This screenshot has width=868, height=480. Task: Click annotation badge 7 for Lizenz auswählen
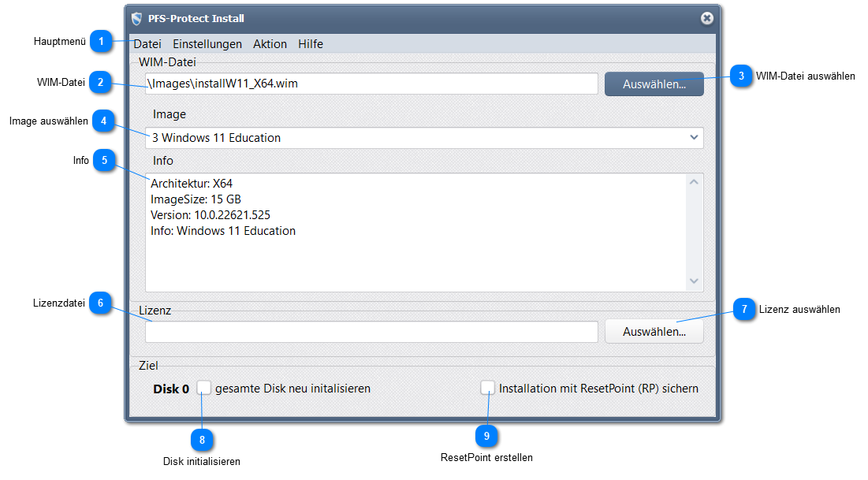point(744,310)
